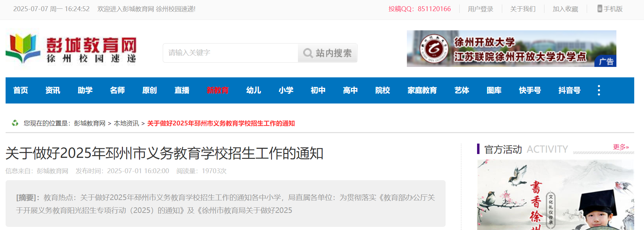644x230 pixels.
Task: Click the phone icon for 手机版
Action: 600,9
